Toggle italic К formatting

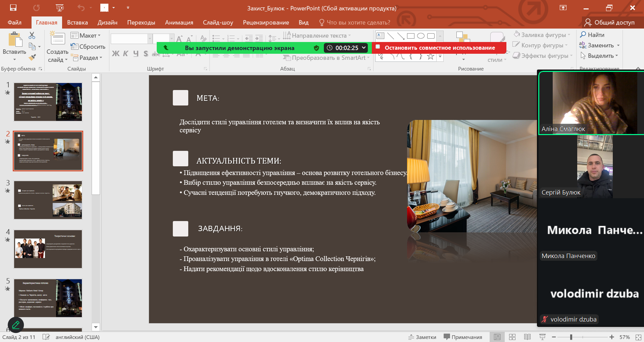tap(126, 54)
